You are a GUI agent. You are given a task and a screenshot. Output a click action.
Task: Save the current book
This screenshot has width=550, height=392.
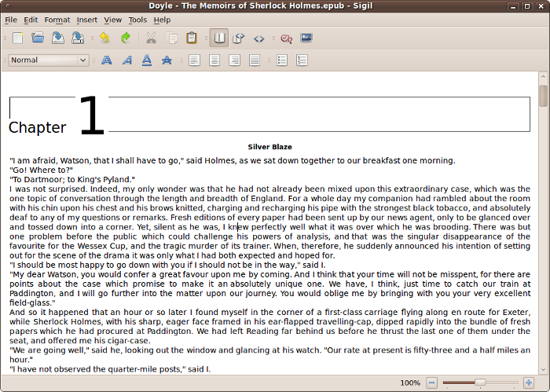coord(58,38)
